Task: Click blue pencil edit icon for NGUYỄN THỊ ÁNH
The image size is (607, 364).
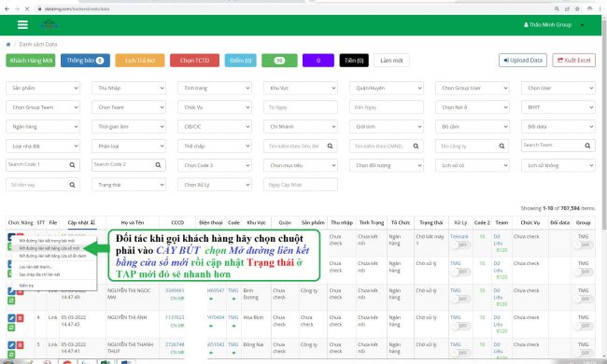Action: click(11, 318)
